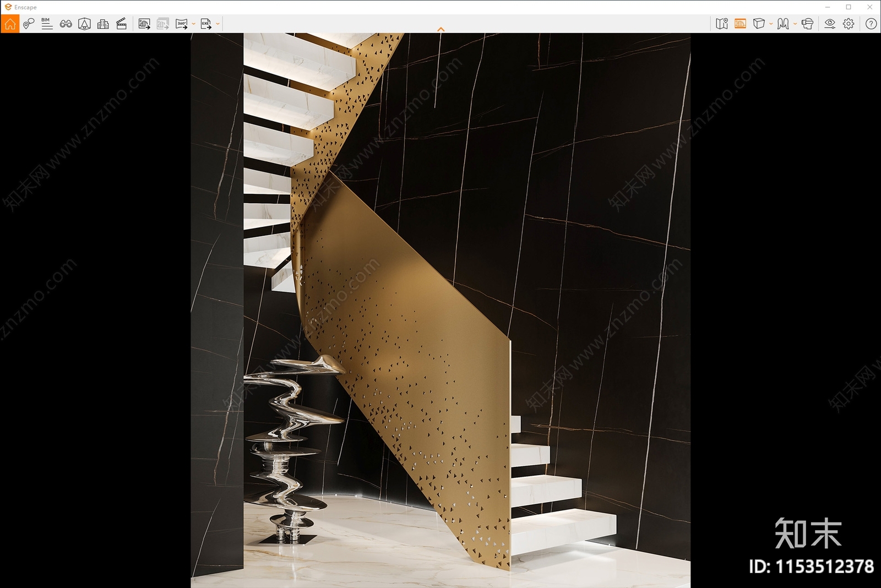The height and width of the screenshot is (588, 881).
Task: Expand the EXE export options dropdown
Action: coord(218,24)
